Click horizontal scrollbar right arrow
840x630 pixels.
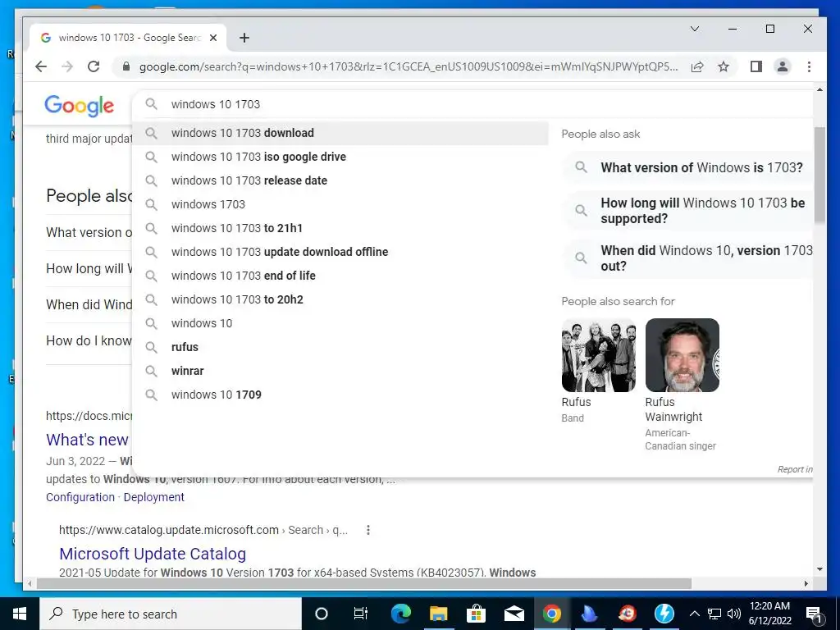coord(806,583)
